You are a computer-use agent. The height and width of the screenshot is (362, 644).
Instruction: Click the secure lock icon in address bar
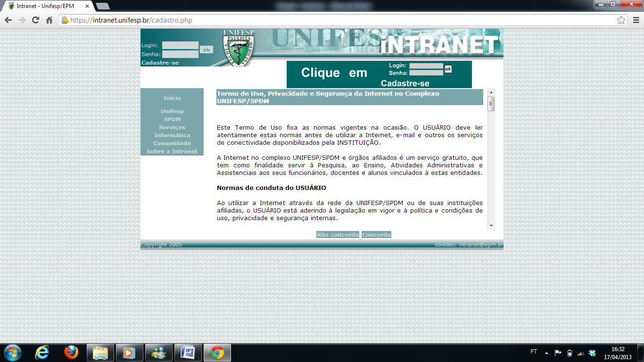(x=65, y=20)
